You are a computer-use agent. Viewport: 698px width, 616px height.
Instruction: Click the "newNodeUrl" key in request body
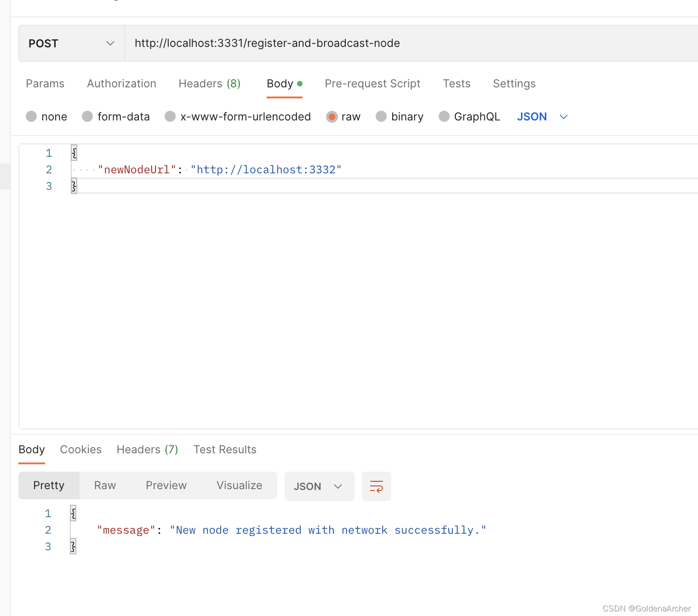[x=137, y=170]
